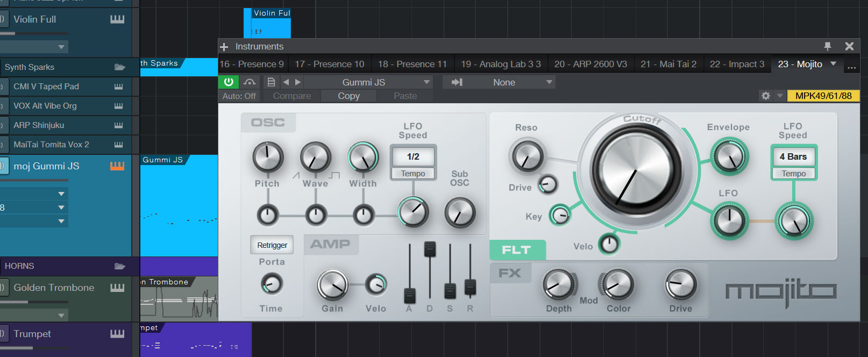Click the keyboard icon on Violin Full track
Viewport: 868px width, 357px height.
(117, 19)
